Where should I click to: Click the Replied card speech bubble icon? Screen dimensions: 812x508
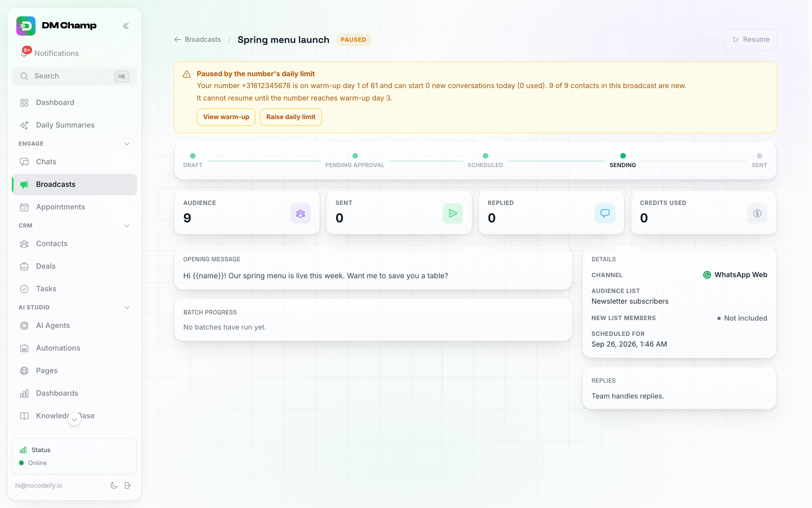605,213
